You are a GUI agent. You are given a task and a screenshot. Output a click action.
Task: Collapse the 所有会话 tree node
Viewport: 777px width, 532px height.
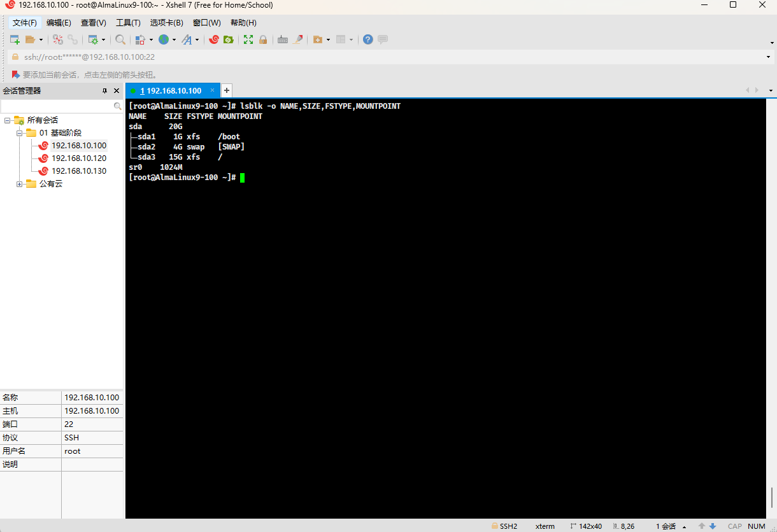pos(7,120)
